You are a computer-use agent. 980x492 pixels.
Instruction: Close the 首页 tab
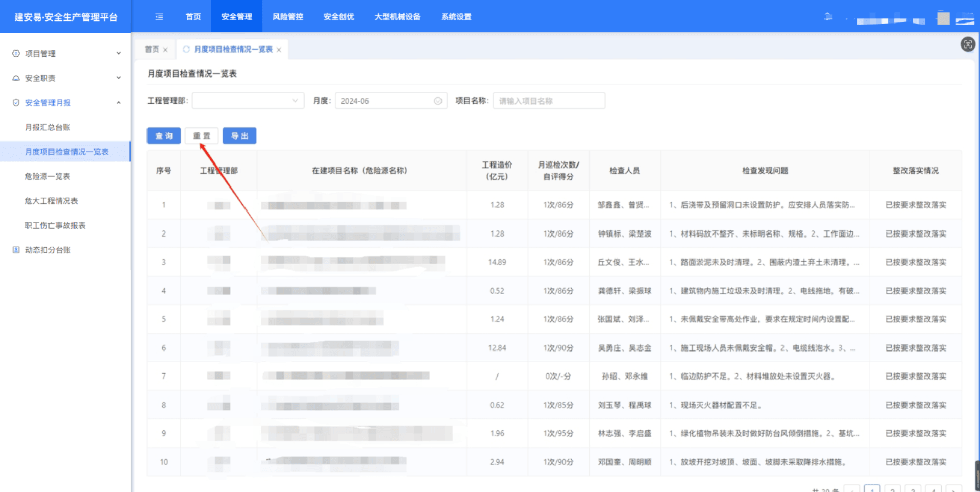(x=165, y=50)
